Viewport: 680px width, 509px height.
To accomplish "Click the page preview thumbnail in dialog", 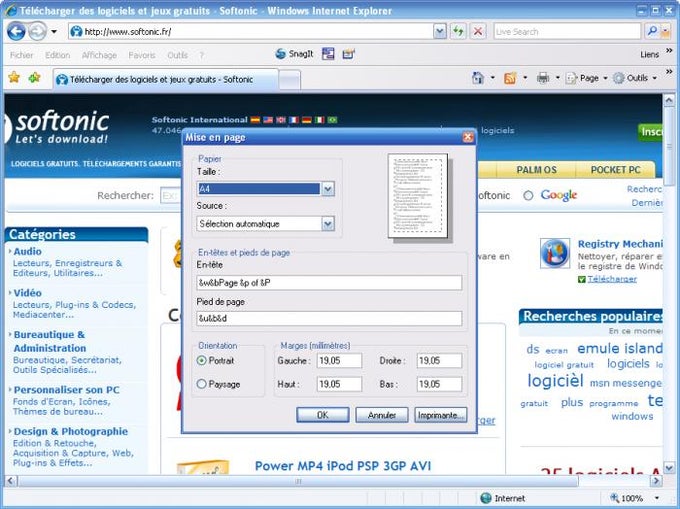I will [418, 196].
